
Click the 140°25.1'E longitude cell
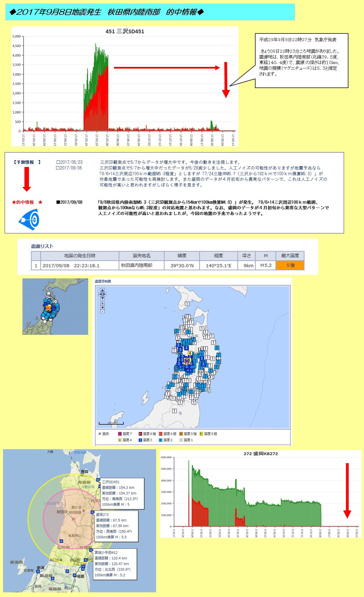pos(219,265)
